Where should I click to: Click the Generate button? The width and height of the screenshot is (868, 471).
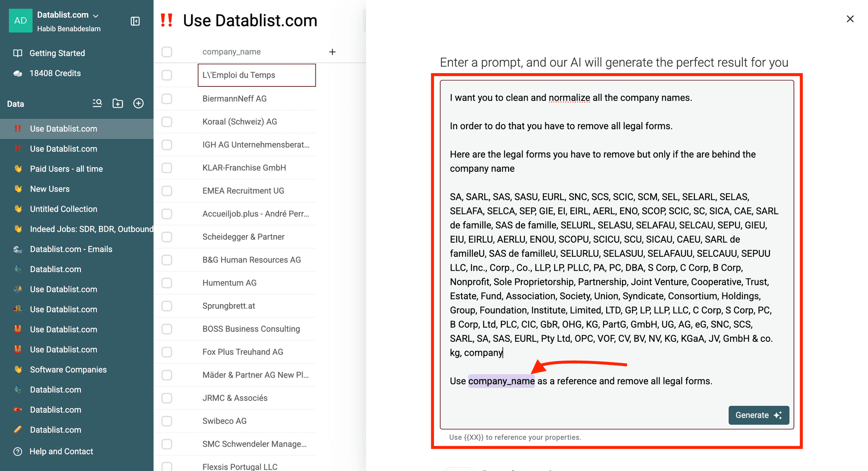coord(758,415)
